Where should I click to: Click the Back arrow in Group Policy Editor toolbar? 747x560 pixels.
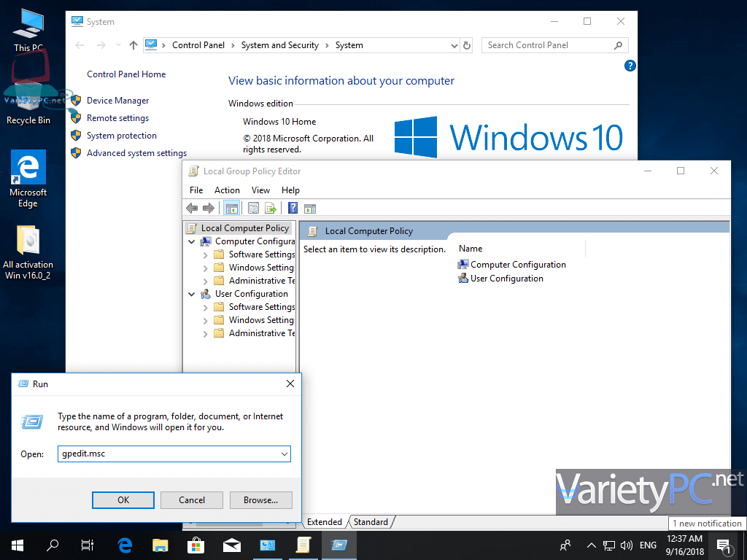pyautogui.click(x=192, y=208)
